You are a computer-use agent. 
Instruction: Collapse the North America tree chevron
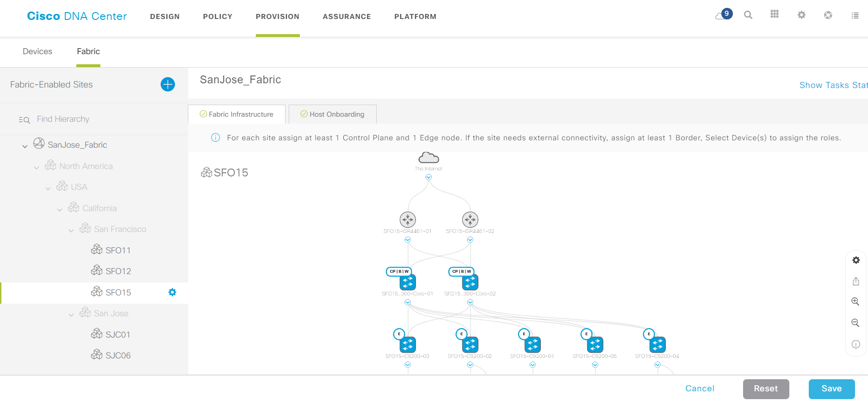37,168
